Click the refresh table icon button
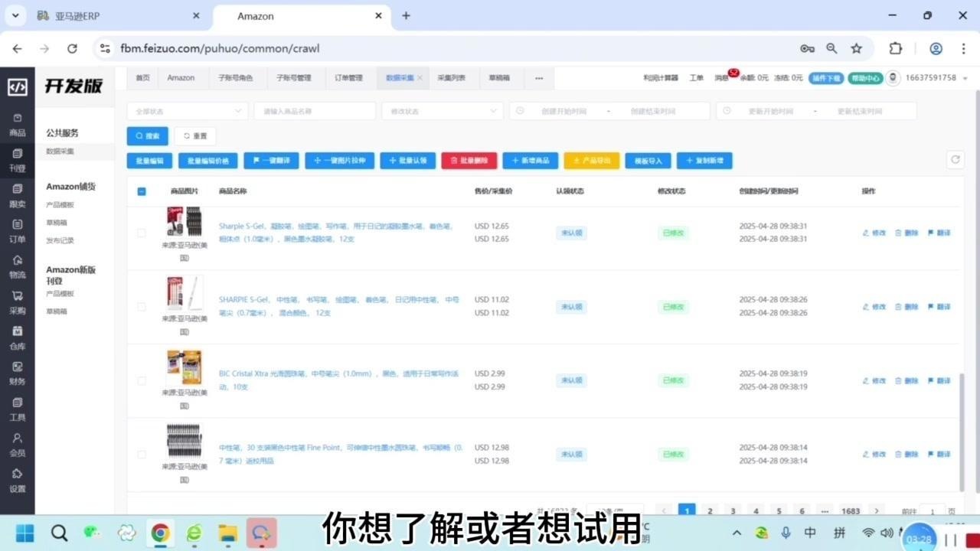Image resolution: width=980 pixels, height=551 pixels. [x=954, y=159]
